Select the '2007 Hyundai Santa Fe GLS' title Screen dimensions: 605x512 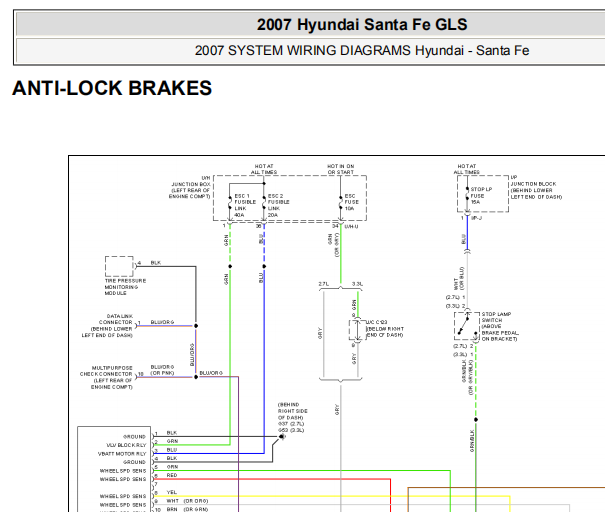(x=362, y=25)
